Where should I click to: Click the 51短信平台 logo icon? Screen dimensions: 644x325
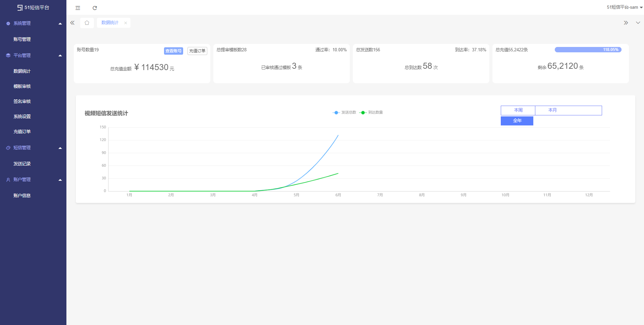[x=20, y=7]
